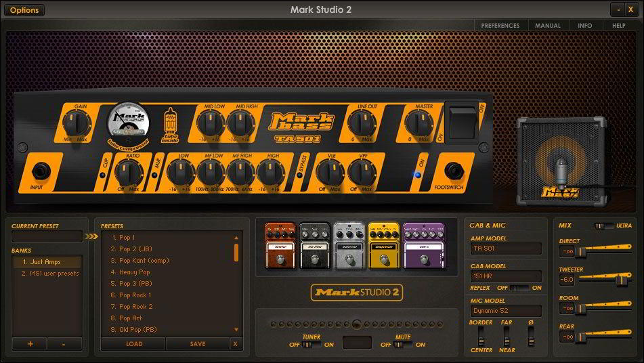Viewport: 644px width, 363px height.
Task: Select the purple stomp pedal
Action: click(425, 246)
